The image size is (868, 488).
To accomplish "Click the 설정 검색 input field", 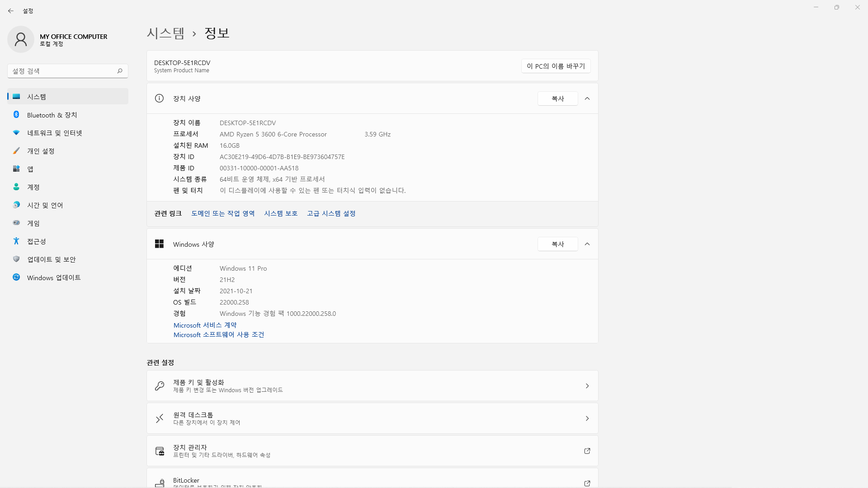I will tap(68, 71).
